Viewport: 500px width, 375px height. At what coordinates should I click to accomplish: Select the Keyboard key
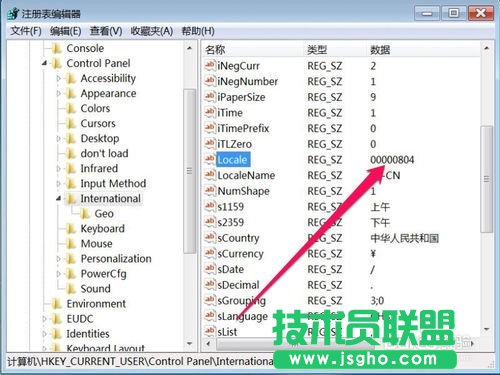tap(102, 229)
